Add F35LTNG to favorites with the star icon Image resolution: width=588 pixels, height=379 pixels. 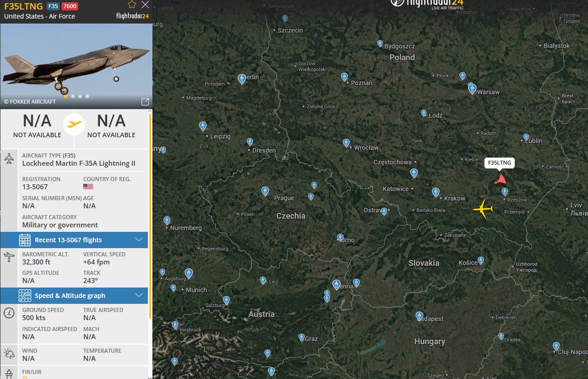[x=132, y=5]
